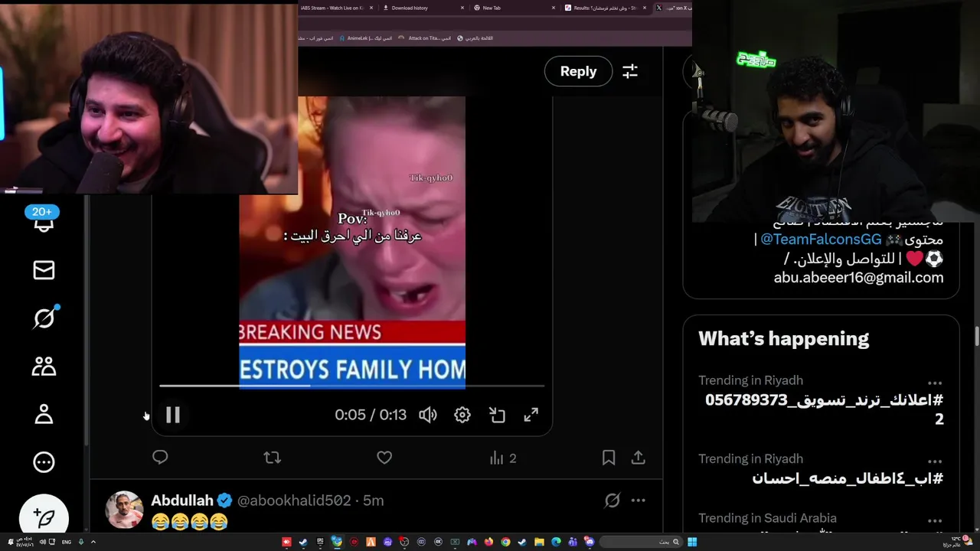Open OBS Studio from taskbar
This screenshot has height=551, width=980.
click(x=404, y=542)
